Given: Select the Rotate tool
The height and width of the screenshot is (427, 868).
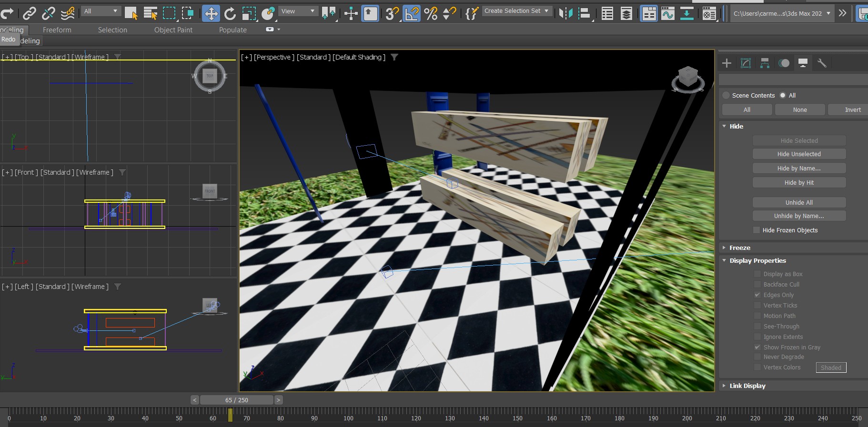Looking at the screenshot, I should 230,13.
